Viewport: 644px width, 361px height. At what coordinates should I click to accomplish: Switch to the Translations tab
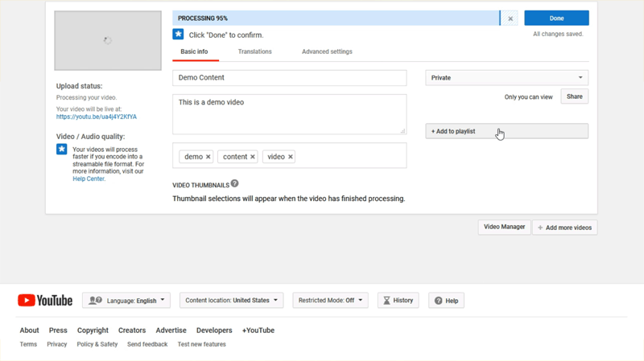(254, 51)
